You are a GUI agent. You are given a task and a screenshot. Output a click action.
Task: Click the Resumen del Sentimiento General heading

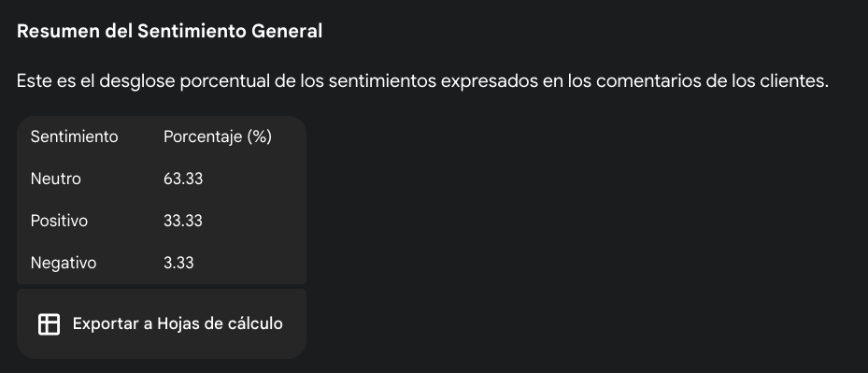(x=169, y=31)
